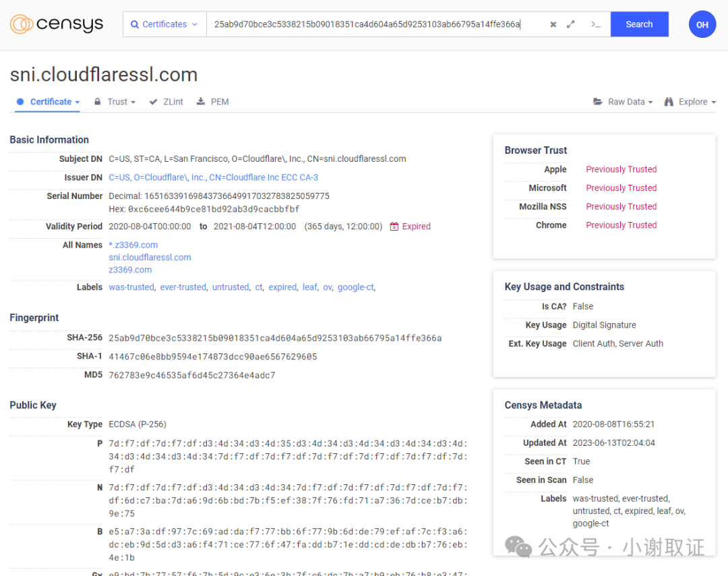This screenshot has height=576, width=728.
Task: Click the was-trusted label link
Action: (x=131, y=287)
